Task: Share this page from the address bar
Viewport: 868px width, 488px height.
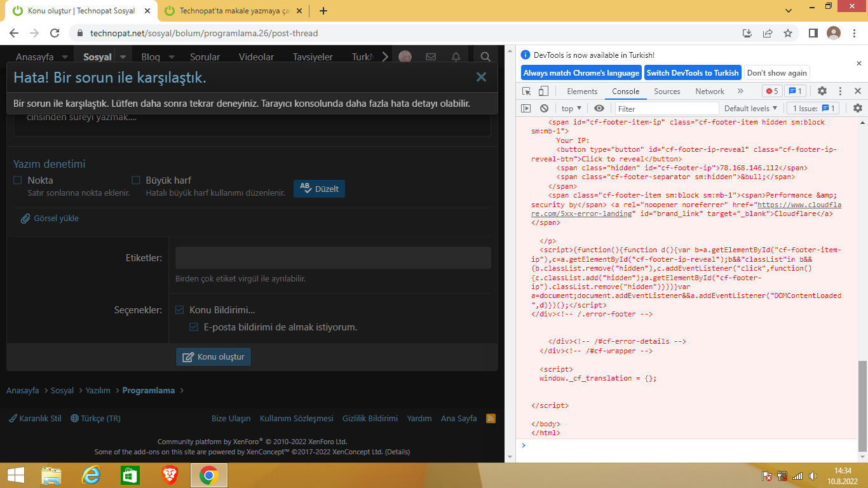Action: tap(768, 33)
